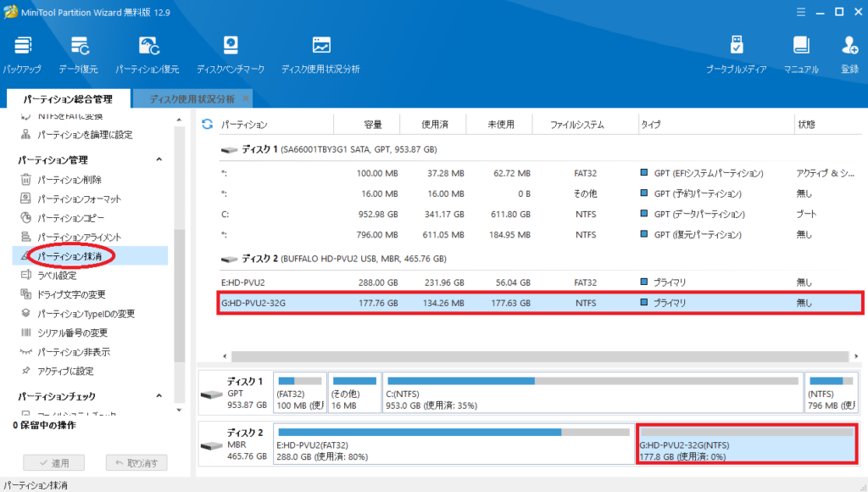Click left arrow of horizontal scrollbar
Image resolution: width=868 pixels, height=492 pixels.
click(x=224, y=355)
